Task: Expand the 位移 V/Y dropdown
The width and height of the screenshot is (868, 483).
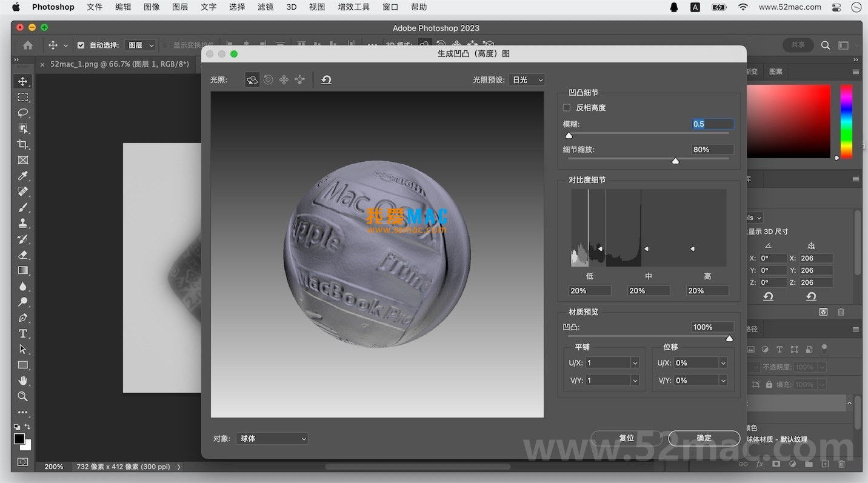Action: tap(723, 381)
